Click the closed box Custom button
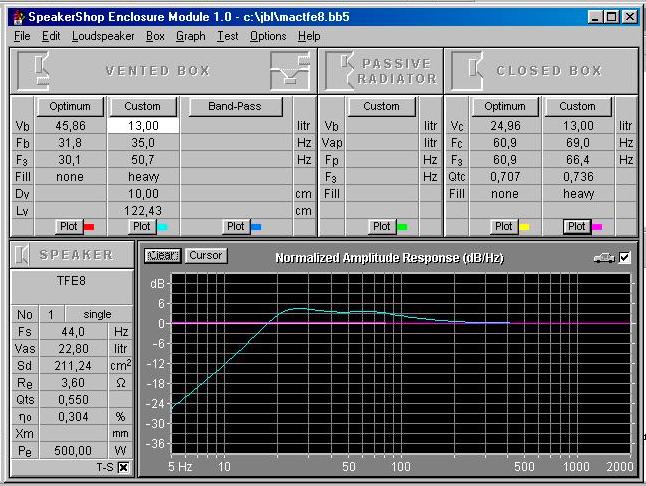This screenshot has width=646, height=486. pyautogui.click(x=578, y=106)
